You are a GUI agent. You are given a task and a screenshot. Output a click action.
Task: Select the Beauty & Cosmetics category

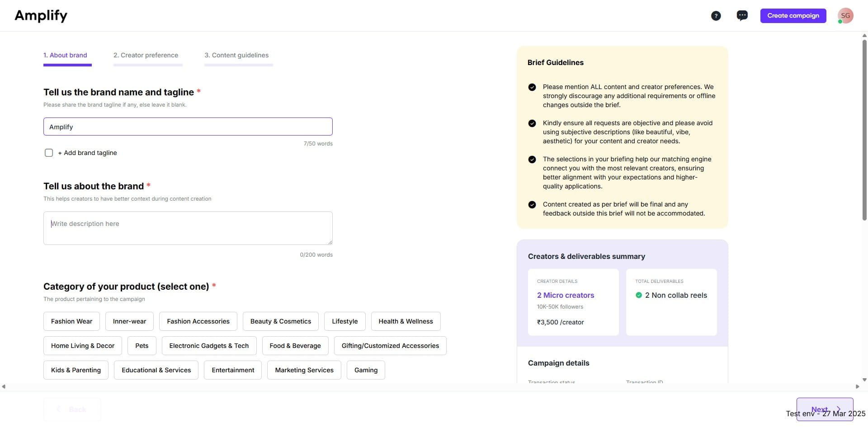click(x=280, y=321)
